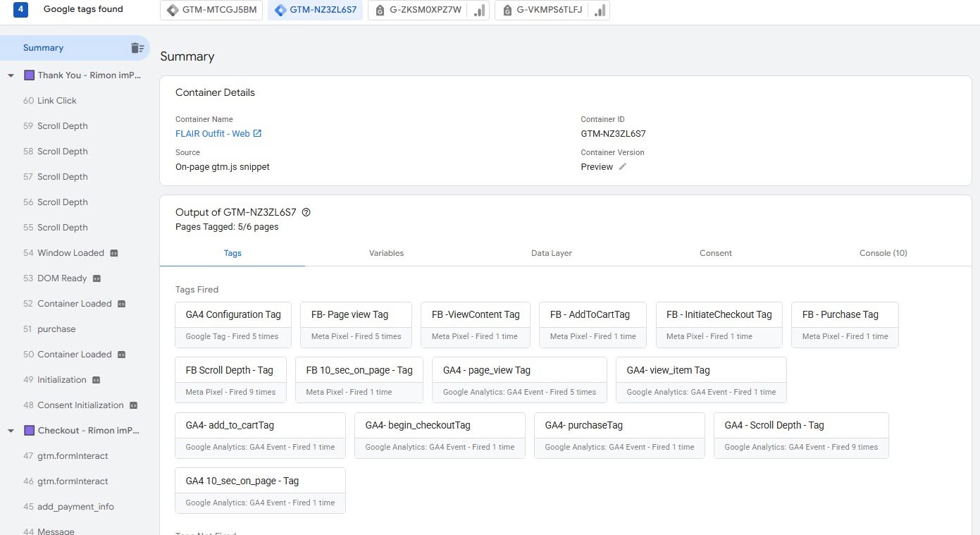The image size is (980, 535).
Task: Open the GA4- view_item Tag card
Action: point(701,380)
